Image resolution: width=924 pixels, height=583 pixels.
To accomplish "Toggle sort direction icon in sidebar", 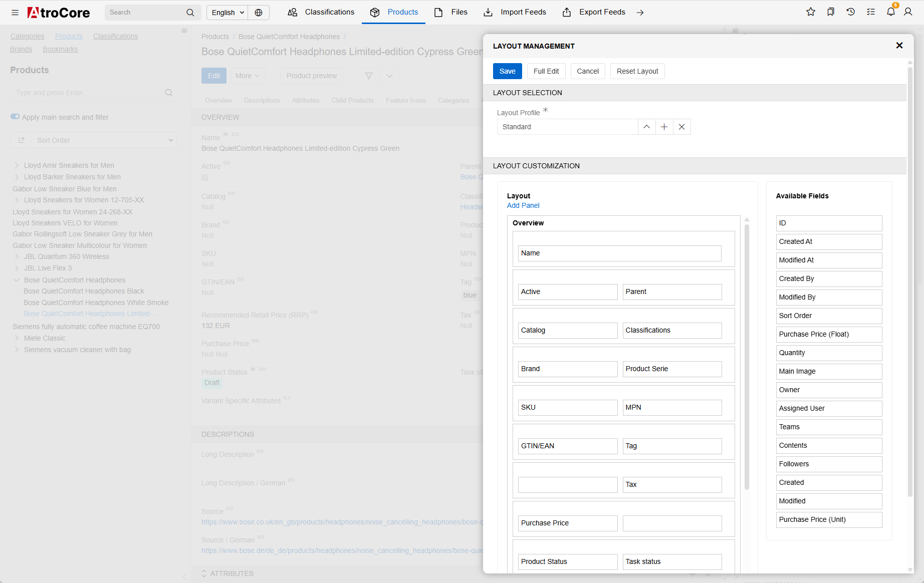I will click(21, 140).
